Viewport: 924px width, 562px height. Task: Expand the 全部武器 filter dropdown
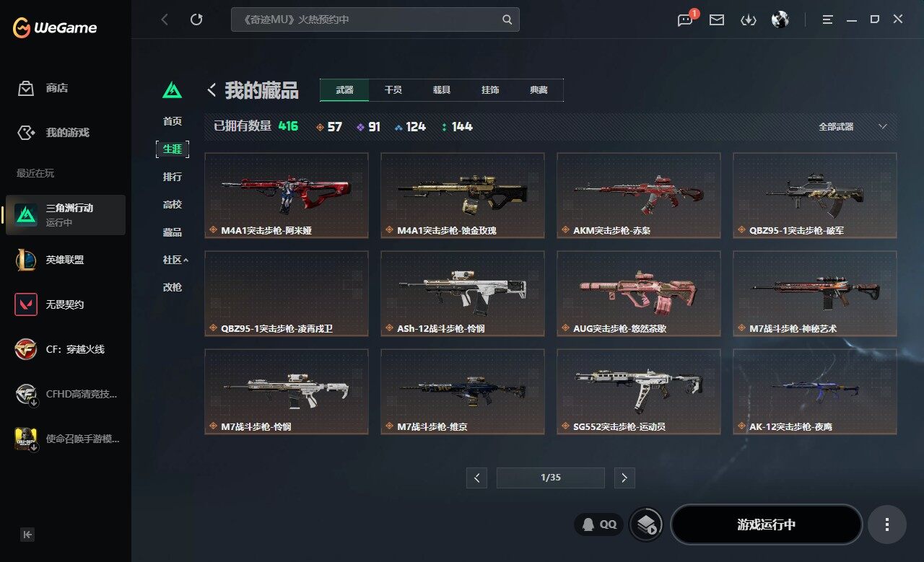click(x=852, y=126)
